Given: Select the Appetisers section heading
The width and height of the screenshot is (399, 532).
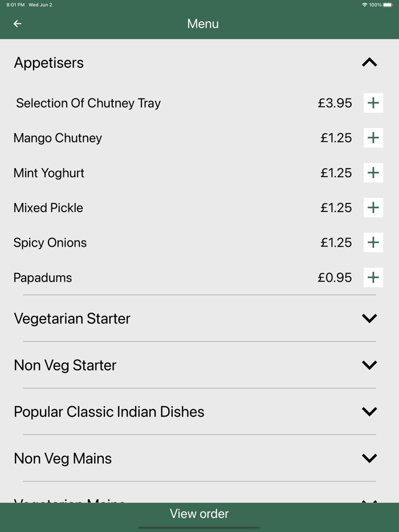Looking at the screenshot, I should coord(48,63).
